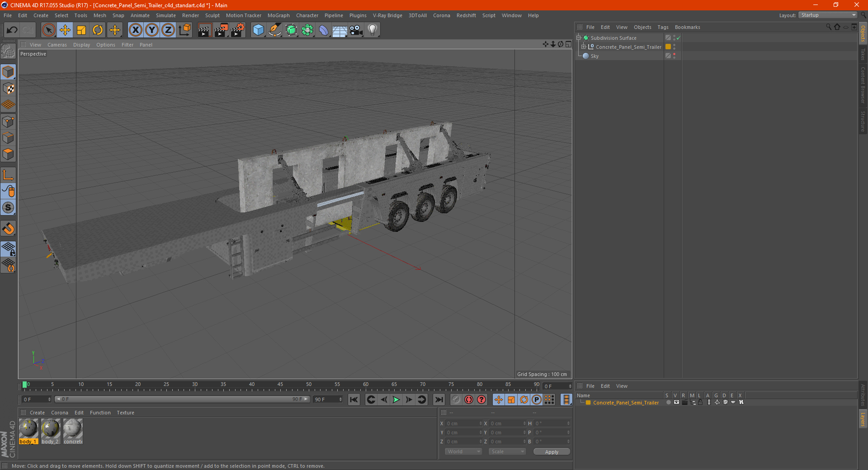This screenshot has height=470, width=868.
Task: Activate the Rotate tool
Action: (98, 30)
